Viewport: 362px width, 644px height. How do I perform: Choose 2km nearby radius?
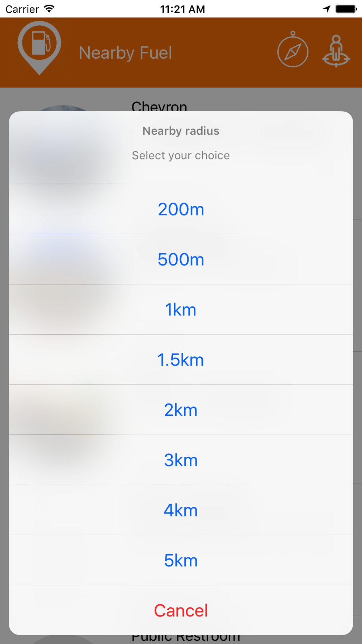click(x=181, y=410)
